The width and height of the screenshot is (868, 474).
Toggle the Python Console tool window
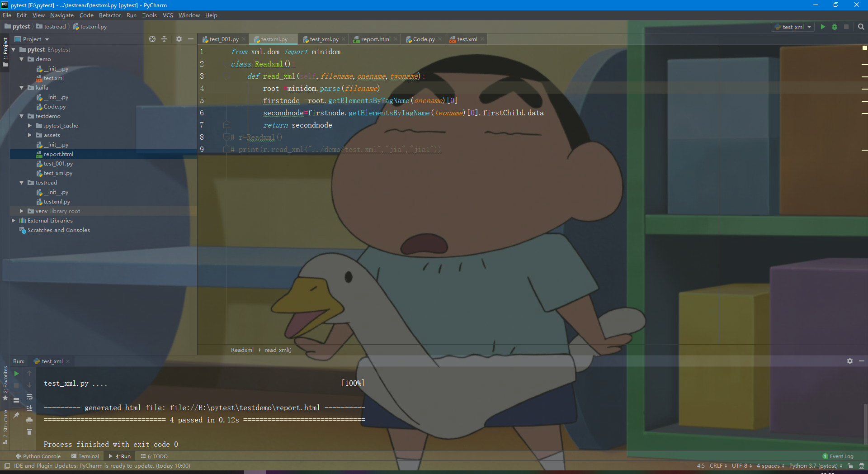coord(38,456)
